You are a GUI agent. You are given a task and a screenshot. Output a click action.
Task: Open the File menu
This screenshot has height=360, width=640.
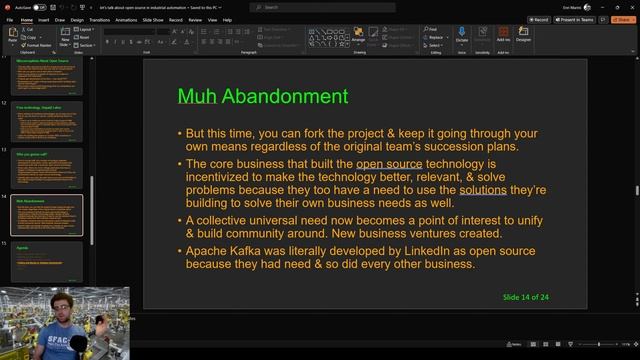[x=10, y=20]
